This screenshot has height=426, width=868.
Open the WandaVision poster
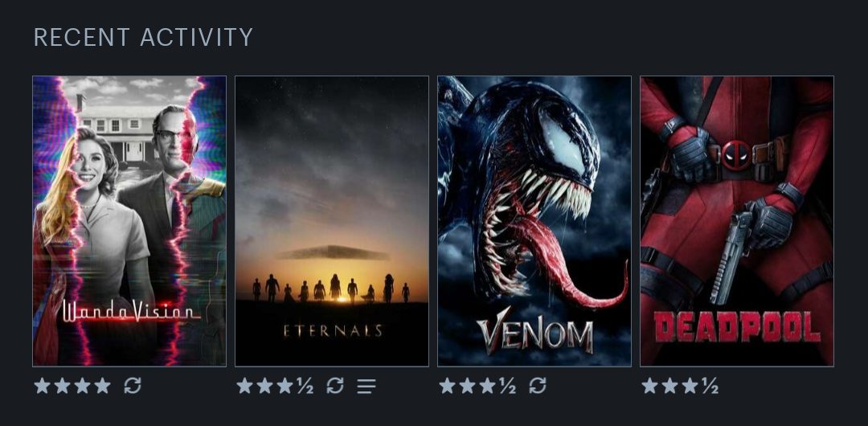click(x=129, y=221)
